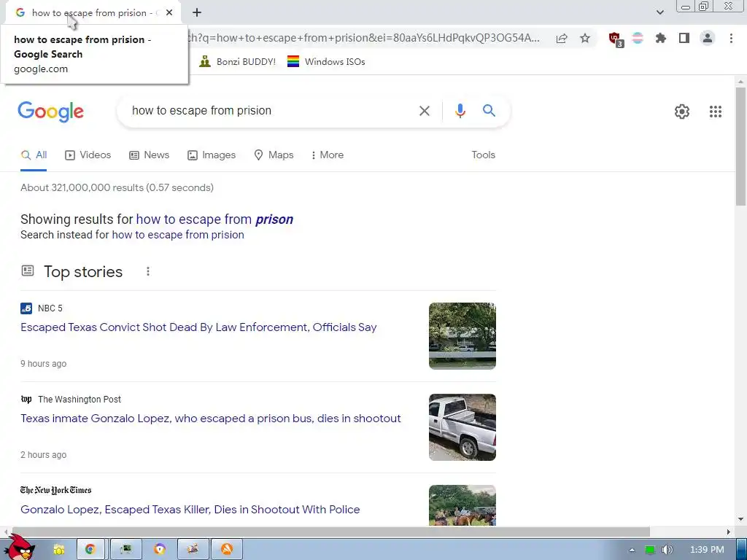The width and height of the screenshot is (747, 560).
Task: Click the 1:39 PM clock
Action: point(707,550)
